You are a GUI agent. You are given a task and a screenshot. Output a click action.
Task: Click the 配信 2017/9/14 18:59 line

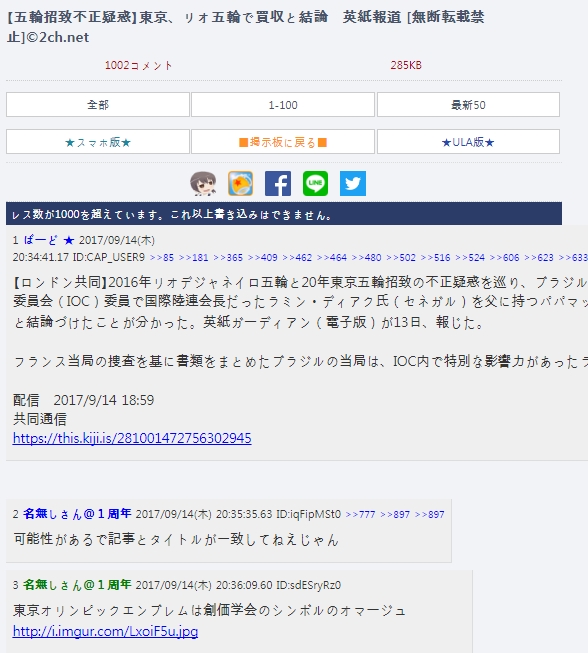(84, 400)
